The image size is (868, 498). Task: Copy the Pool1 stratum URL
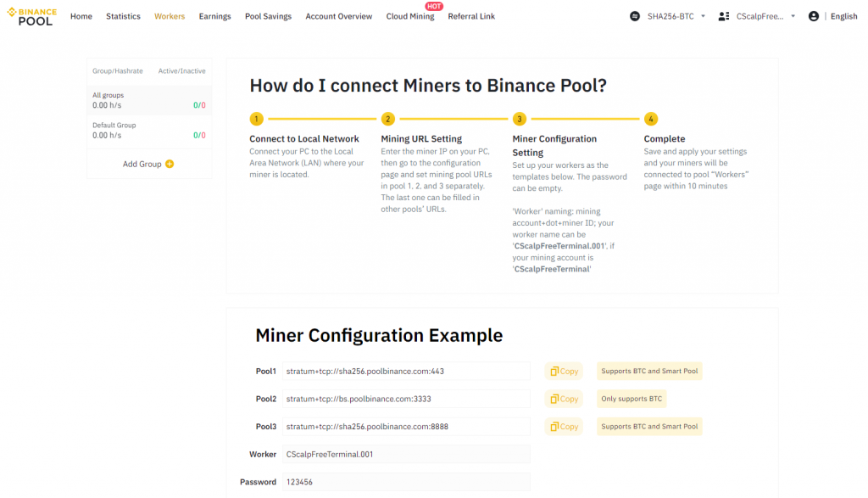point(563,371)
